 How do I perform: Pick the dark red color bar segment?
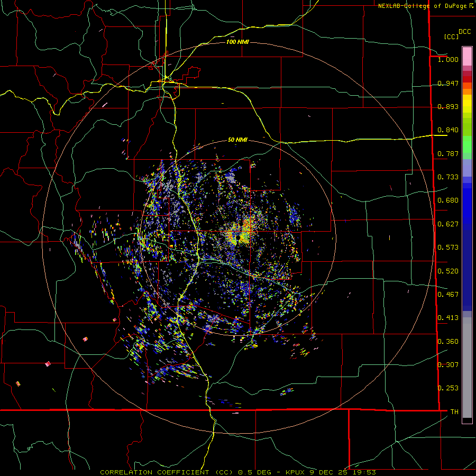pyautogui.click(x=467, y=79)
